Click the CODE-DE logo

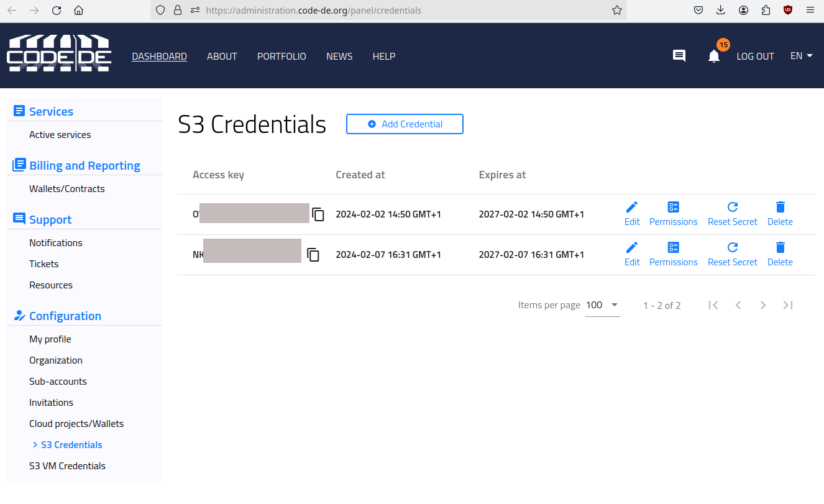[x=59, y=53]
